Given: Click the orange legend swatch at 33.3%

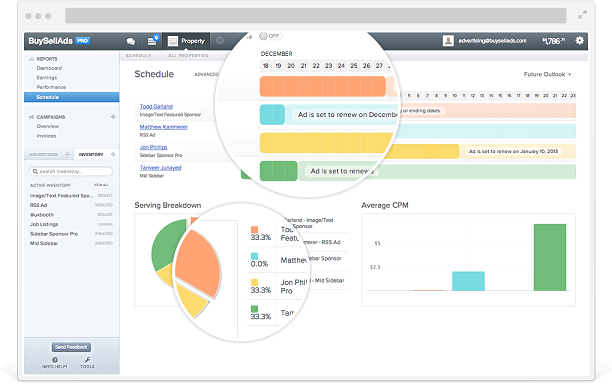Looking at the screenshot, I should pos(254,229).
